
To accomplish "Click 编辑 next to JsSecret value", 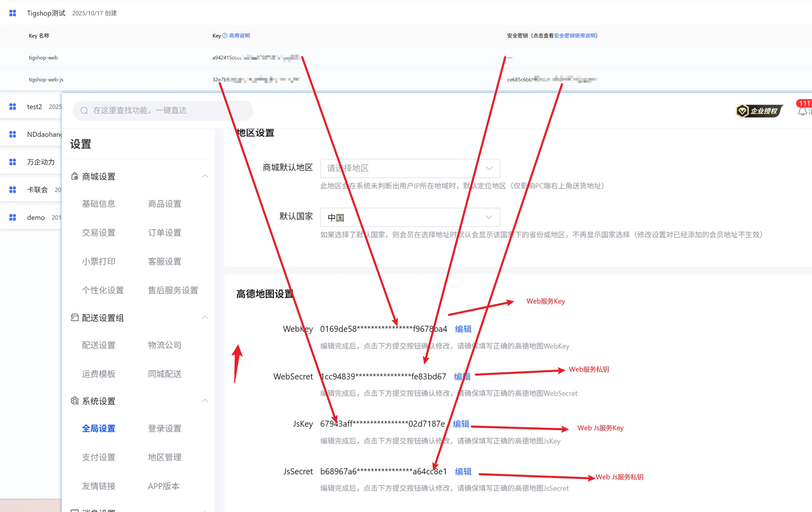I will tap(463, 472).
